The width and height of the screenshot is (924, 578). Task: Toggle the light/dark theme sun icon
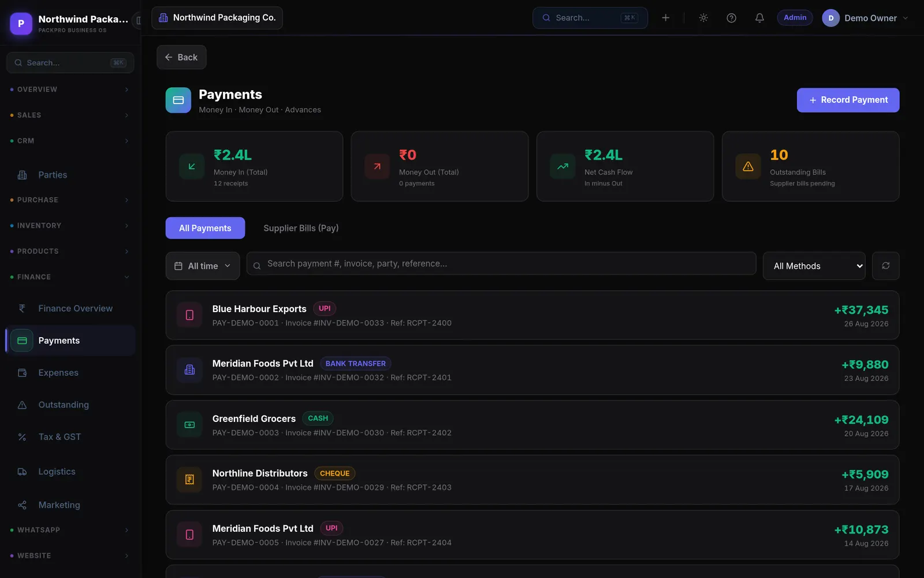coord(703,18)
